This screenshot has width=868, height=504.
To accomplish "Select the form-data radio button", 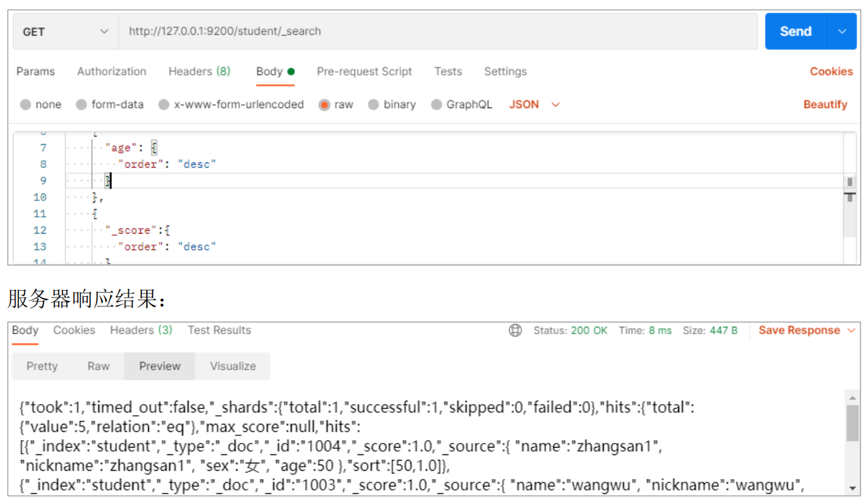I will coord(82,105).
